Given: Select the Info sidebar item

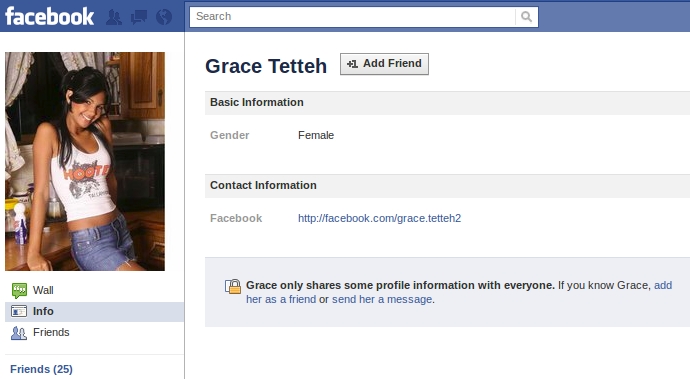Looking at the screenshot, I should [x=94, y=312].
